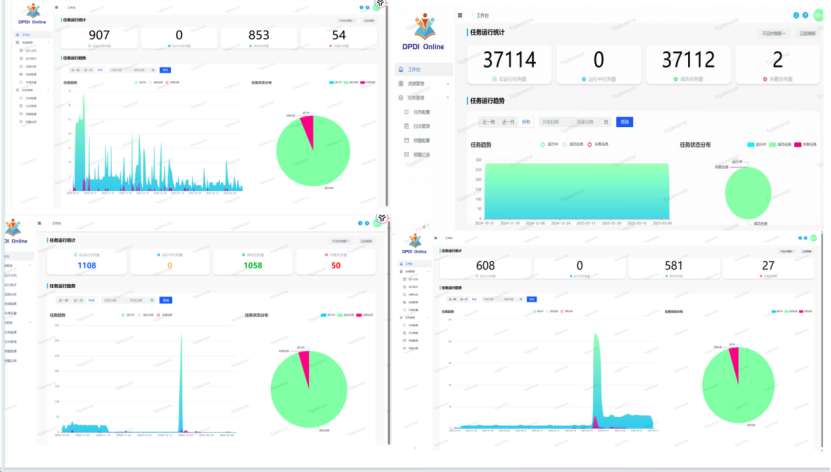The height and width of the screenshot is (472, 831).
Task: Select the 所有 range option in 37114 dashboard
Action: (526, 122)
